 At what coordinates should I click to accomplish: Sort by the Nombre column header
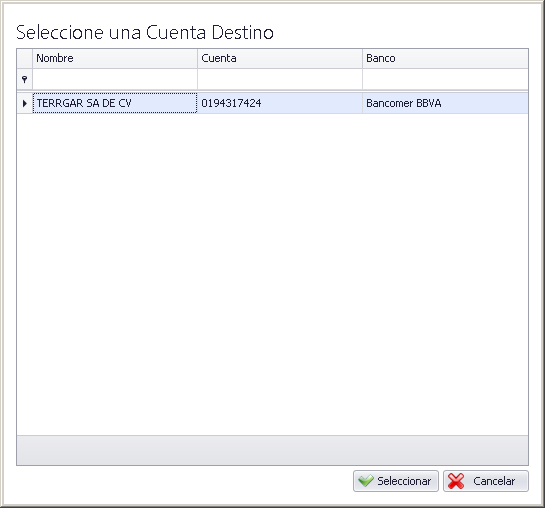click(115, 58)
